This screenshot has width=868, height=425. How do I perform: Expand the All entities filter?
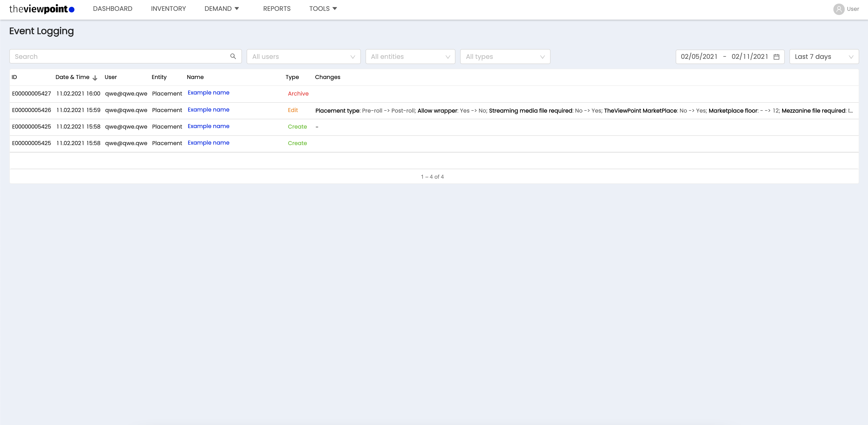tap(410, 57)
